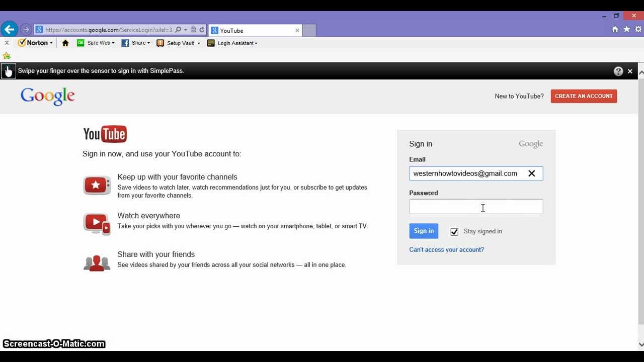Click the Login Assistant icon
The width and height of the screenshot is (644, 362).
211,43
